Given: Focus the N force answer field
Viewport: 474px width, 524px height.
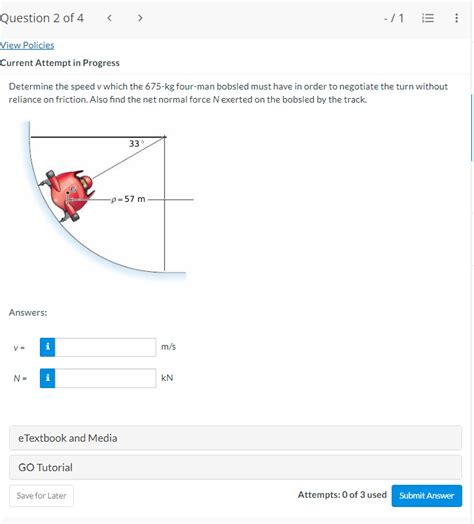Looking at the screenshot, I should coord(105,378).
